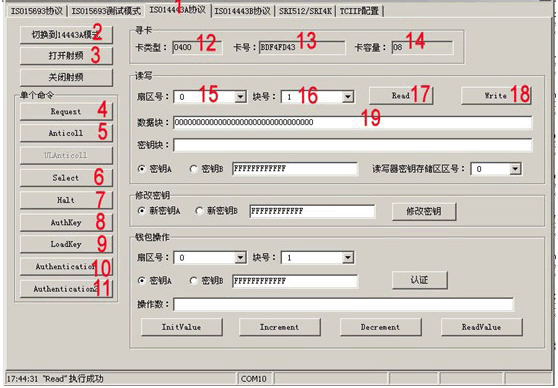Expand the 扇区号 dropdown in 读写
This screenshot has width=558, height=388.
pyautogui.click(x=241, y=96)
